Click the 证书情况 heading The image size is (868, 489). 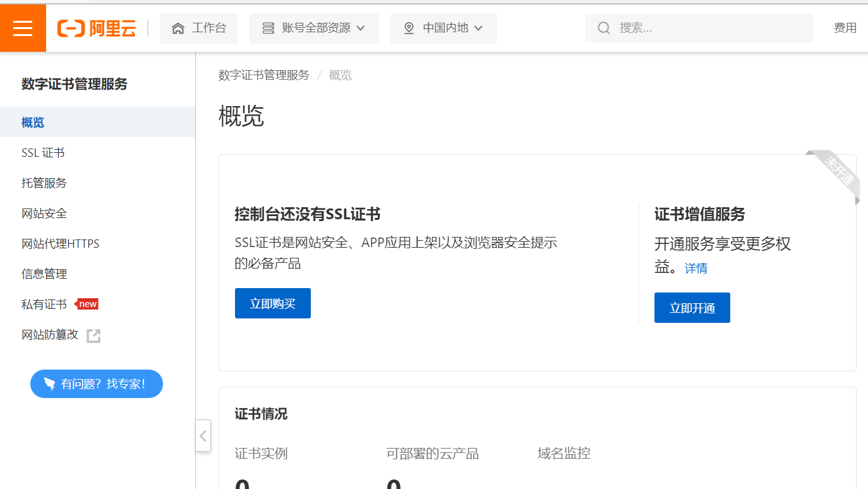[261, 414]
